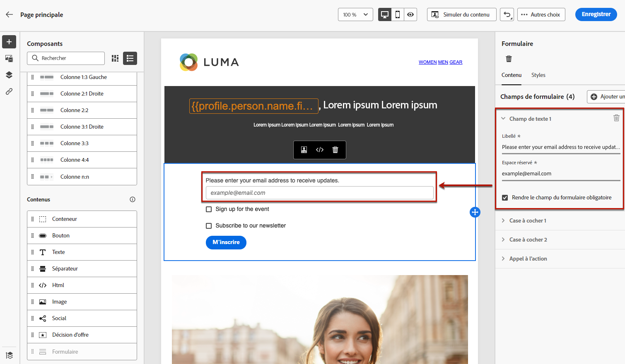Uncheck 'Rendre le champ du formulaire obligatoire'
Screen dimensions: 625x364
pos(505,198)
